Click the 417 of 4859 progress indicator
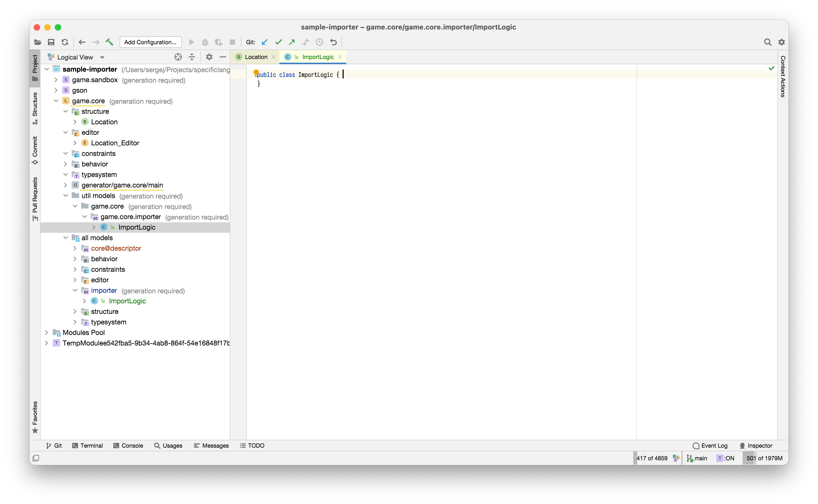This screenshot has height=504, width=818. tap(652, 458)
